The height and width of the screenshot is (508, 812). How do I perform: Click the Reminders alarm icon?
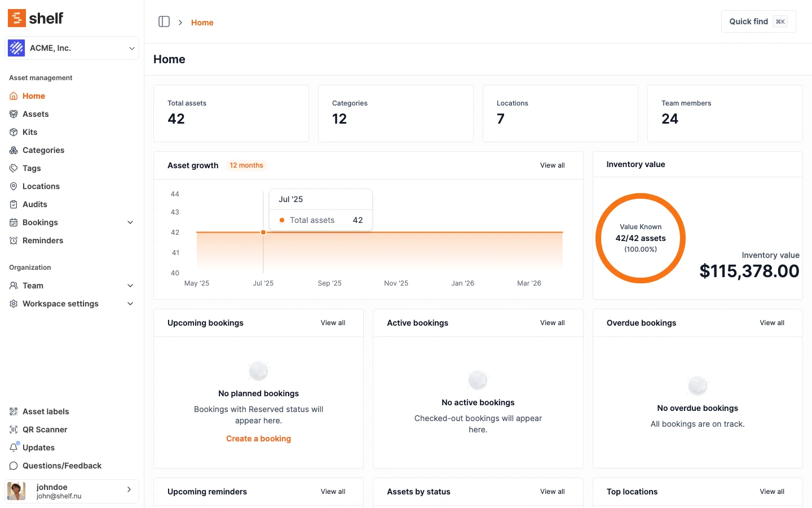14,240
